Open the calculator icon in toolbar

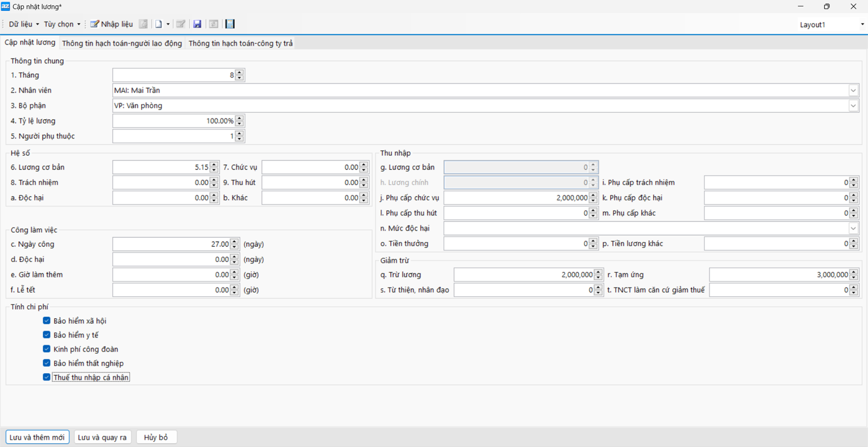click(230, 24)
